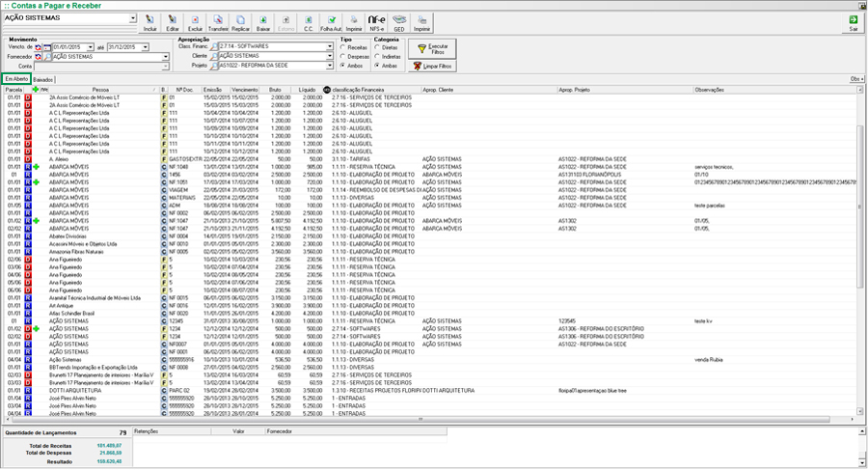Click the Sair exit icon
Screen dimensions: 868x470
(x=853, y=22)
